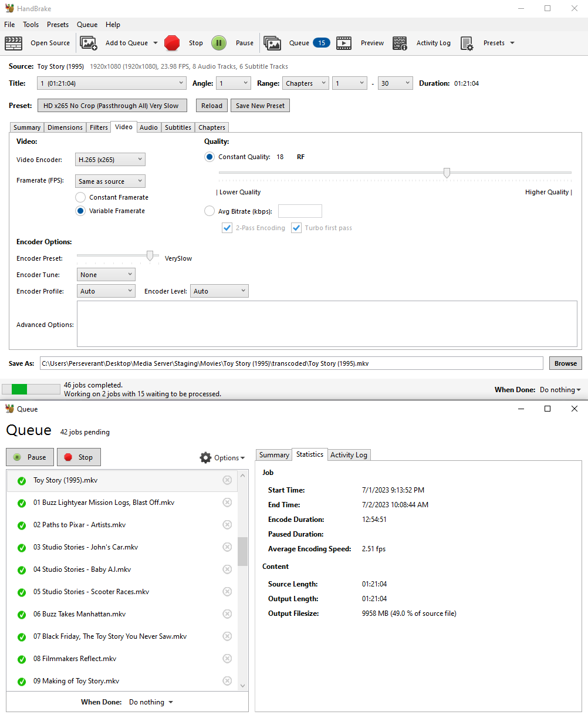Switch to the Audio tab

pos(148,127)
